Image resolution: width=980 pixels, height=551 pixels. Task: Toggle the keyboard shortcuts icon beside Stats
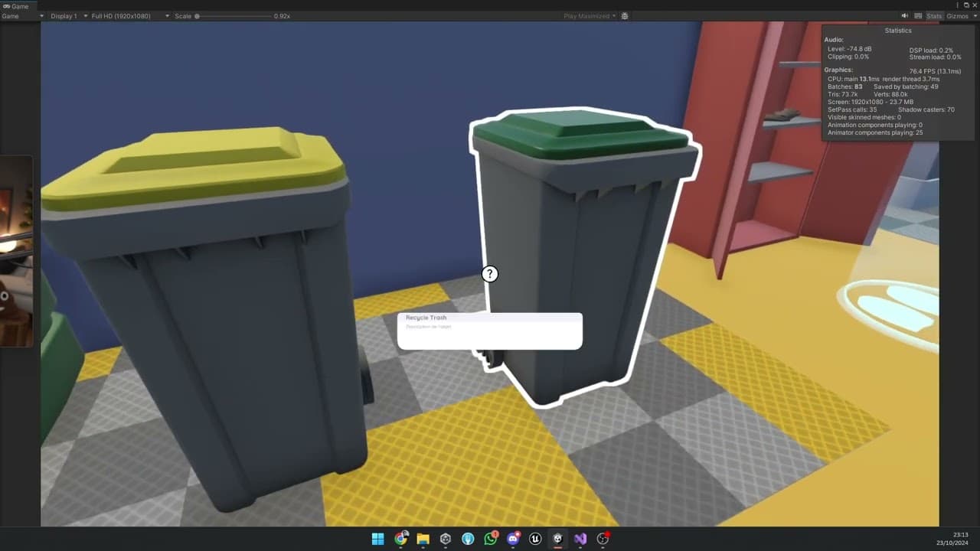point(919,15)
